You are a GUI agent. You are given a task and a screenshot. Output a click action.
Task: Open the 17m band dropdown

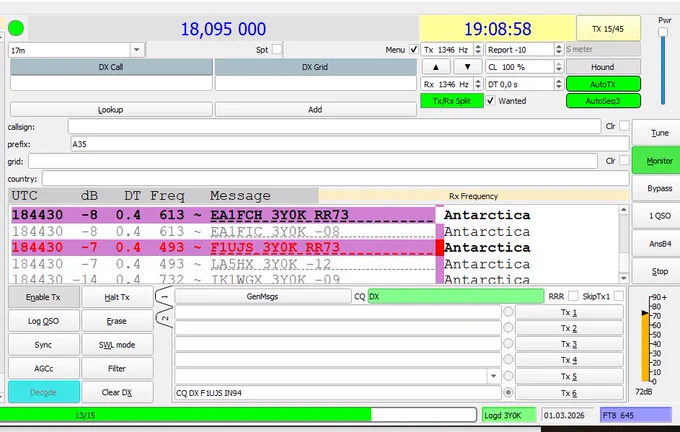[x=137, y=50]
